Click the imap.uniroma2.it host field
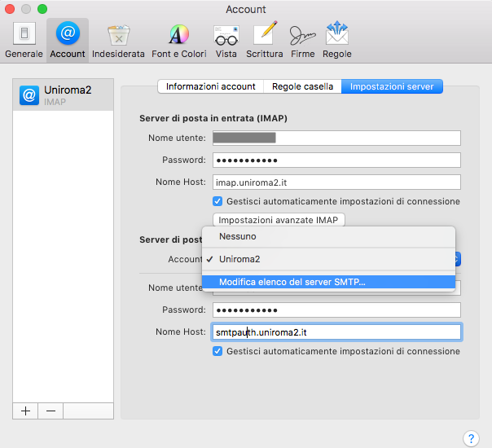This screenshot has height=448, width=492. [336, 182]
